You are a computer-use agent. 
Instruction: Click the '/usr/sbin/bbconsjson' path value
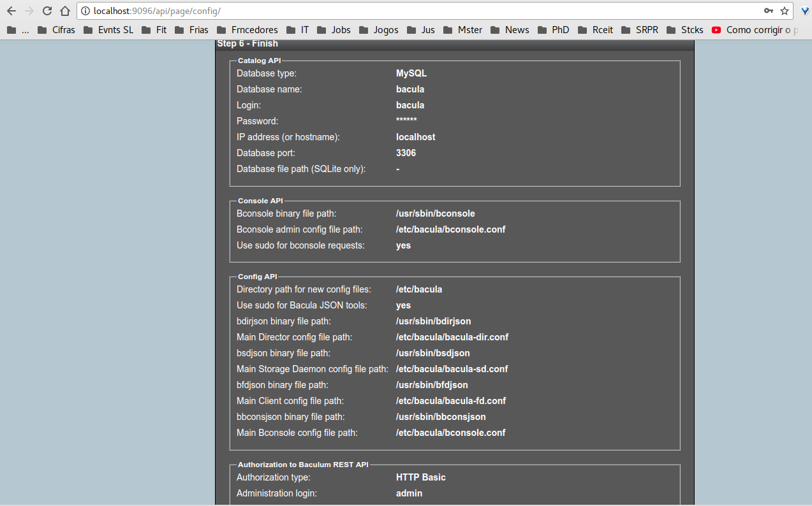click(441, 417)
